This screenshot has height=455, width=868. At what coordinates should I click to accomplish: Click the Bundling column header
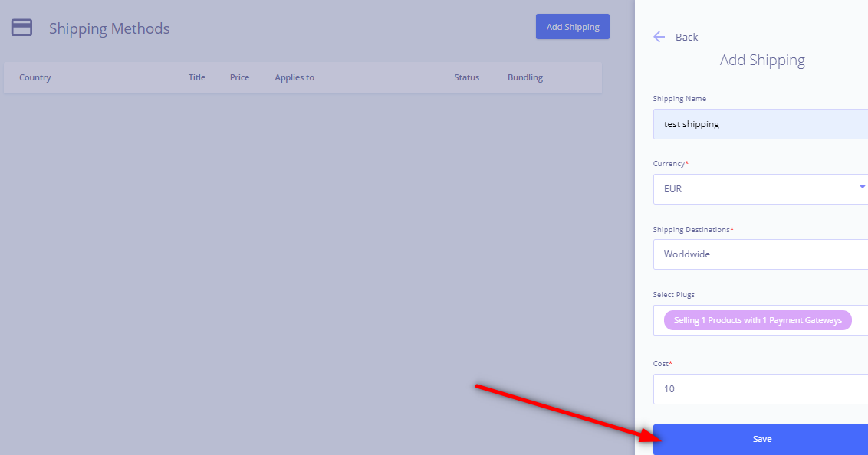click(525, 77)
